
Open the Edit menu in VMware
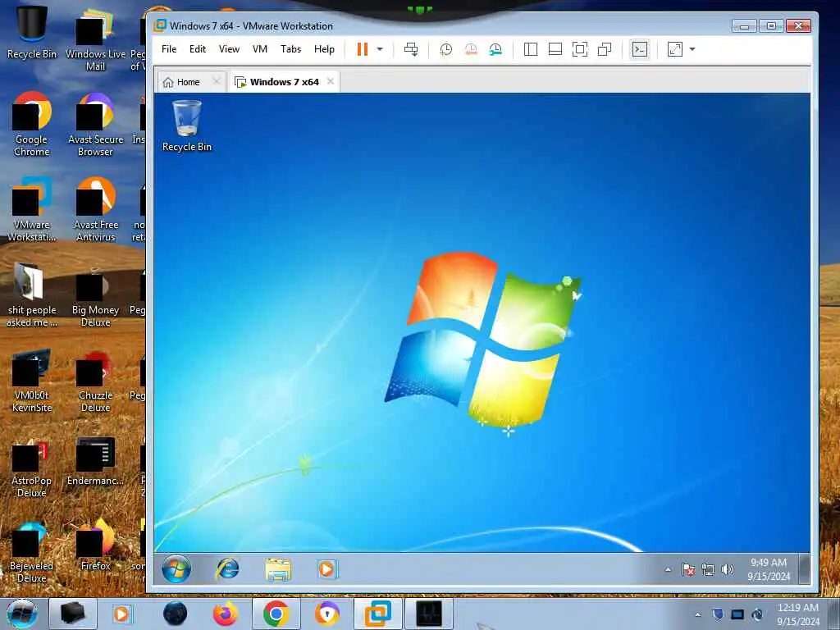click(198, 49)
